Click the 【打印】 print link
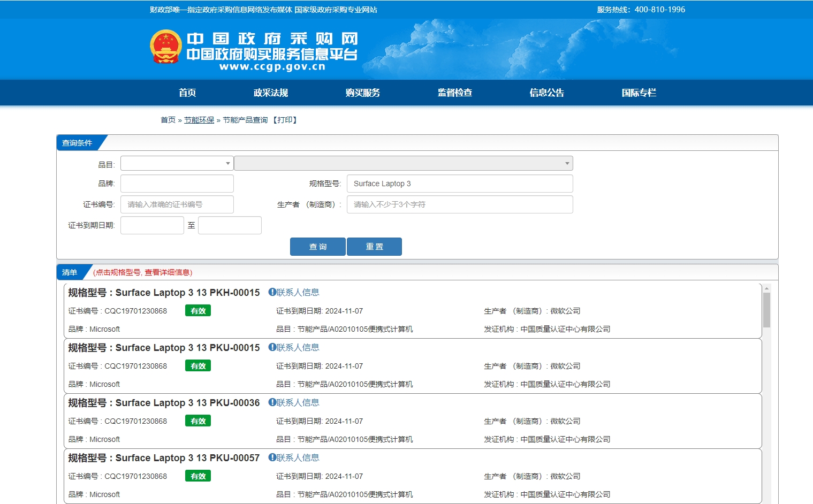Viewport: 813px width, 504px height. point(285,120)
